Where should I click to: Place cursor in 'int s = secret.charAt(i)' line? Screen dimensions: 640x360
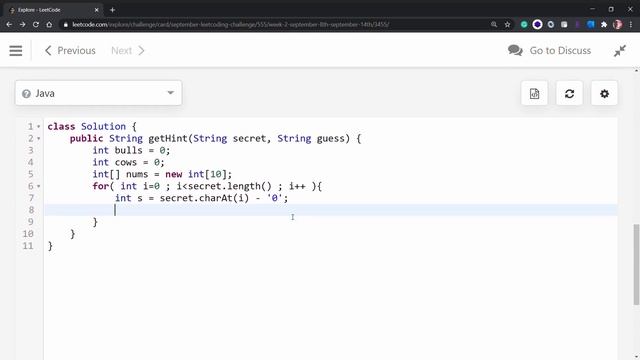[201, 198]
